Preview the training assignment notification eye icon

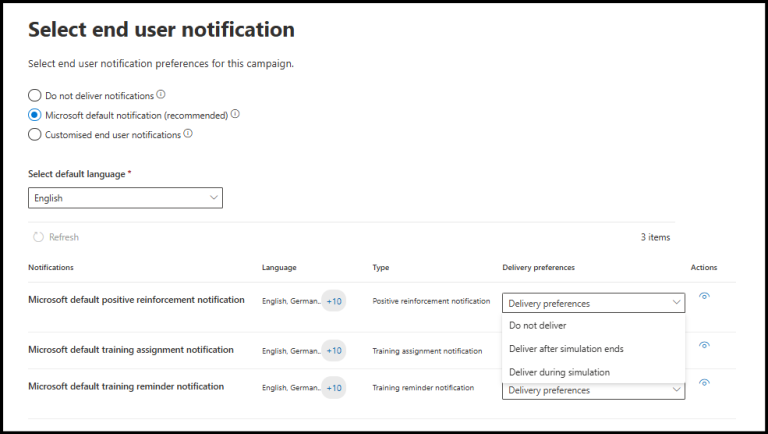pos(704,345)
